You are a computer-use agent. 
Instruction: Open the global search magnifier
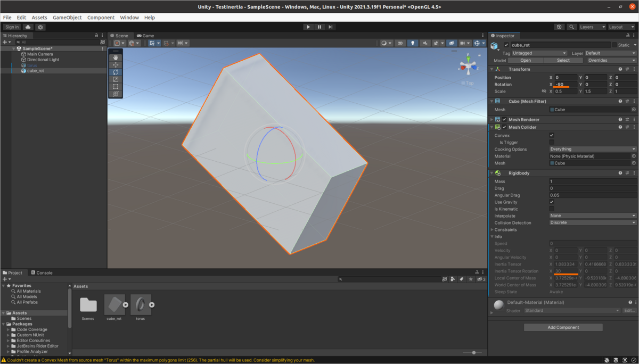(x=571, y=27)
